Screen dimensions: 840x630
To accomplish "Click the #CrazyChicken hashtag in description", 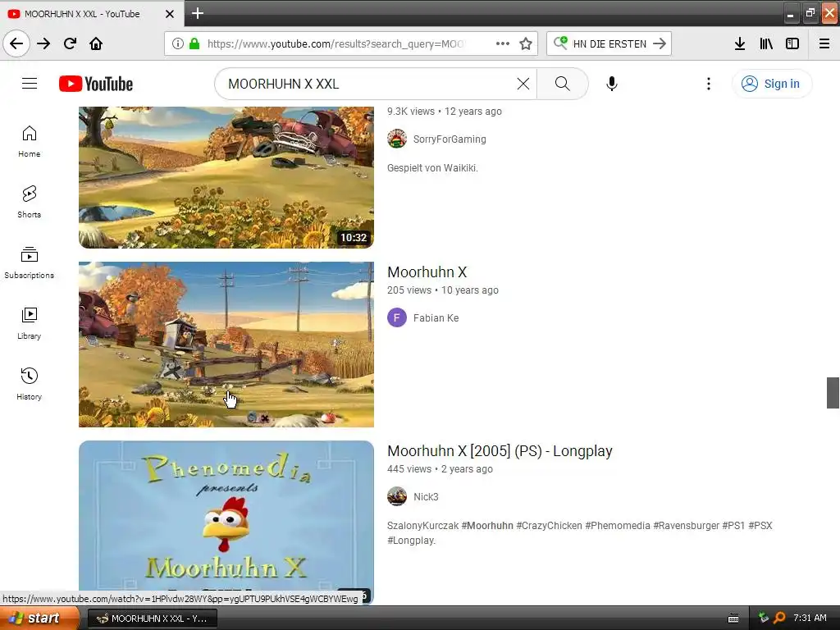I will click(x=549, y=526).
